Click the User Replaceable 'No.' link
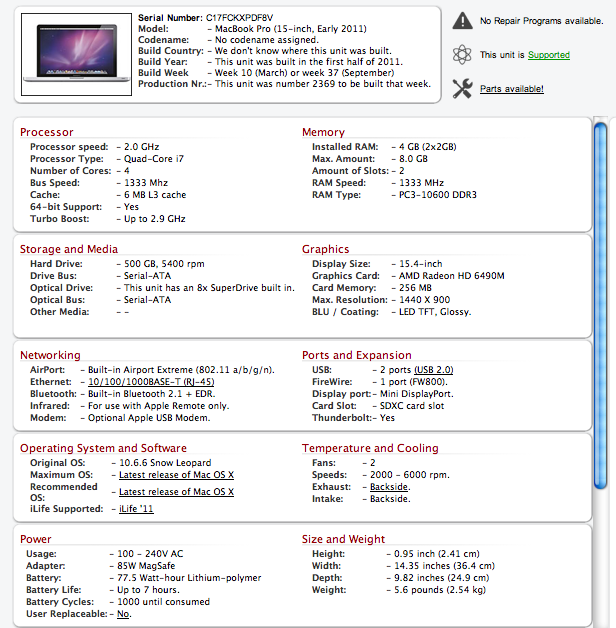Viewport: 616px width, 628px height. (124, 614)
